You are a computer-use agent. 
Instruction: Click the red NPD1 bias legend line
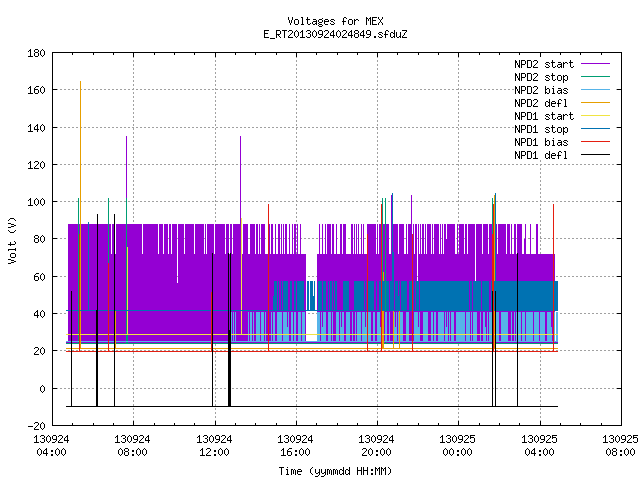coord(595,142)
